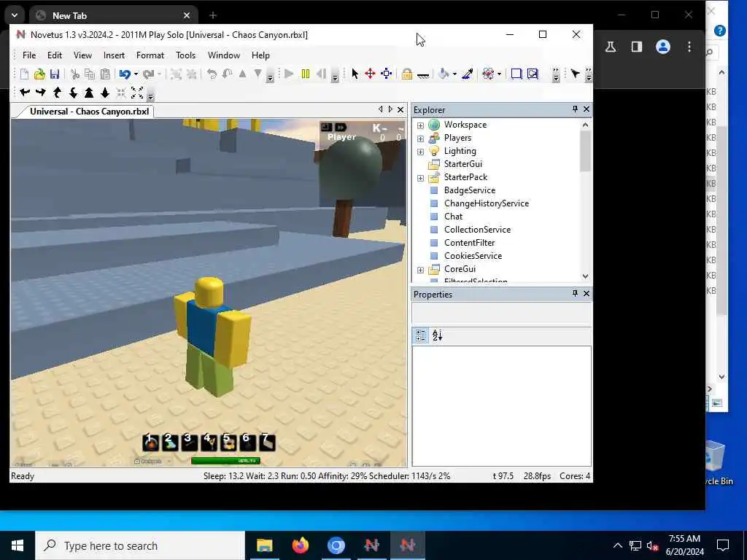Open the Help menu
Image resolution: width=747 pixels, height=560 pixels.
click(x=260, y=55)
